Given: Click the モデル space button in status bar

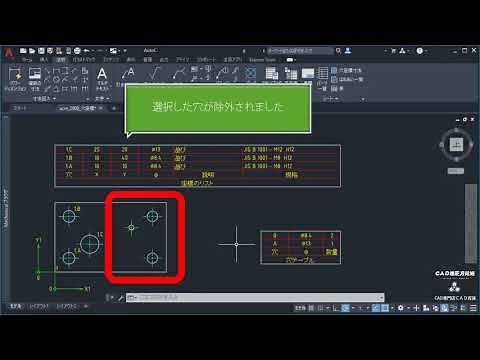Looking at the screenshot, I should click(x=300, y=308).
